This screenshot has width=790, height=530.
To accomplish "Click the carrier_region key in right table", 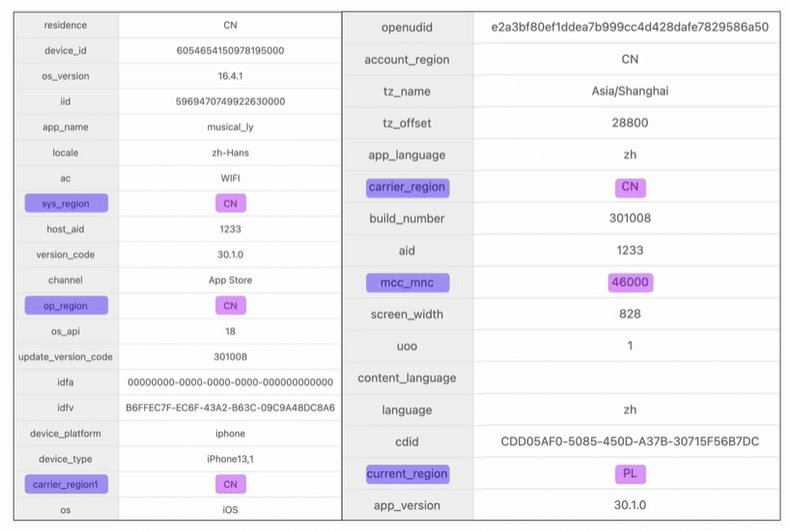I will tap(407, 187).
